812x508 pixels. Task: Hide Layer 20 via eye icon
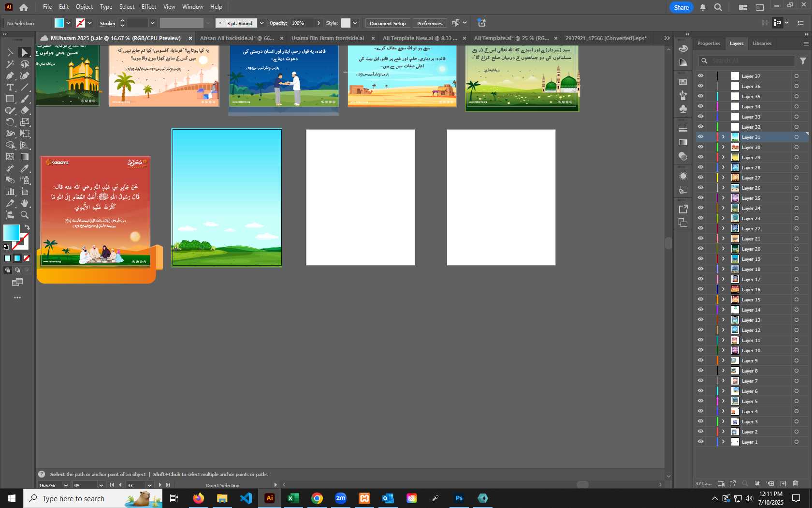700,249
